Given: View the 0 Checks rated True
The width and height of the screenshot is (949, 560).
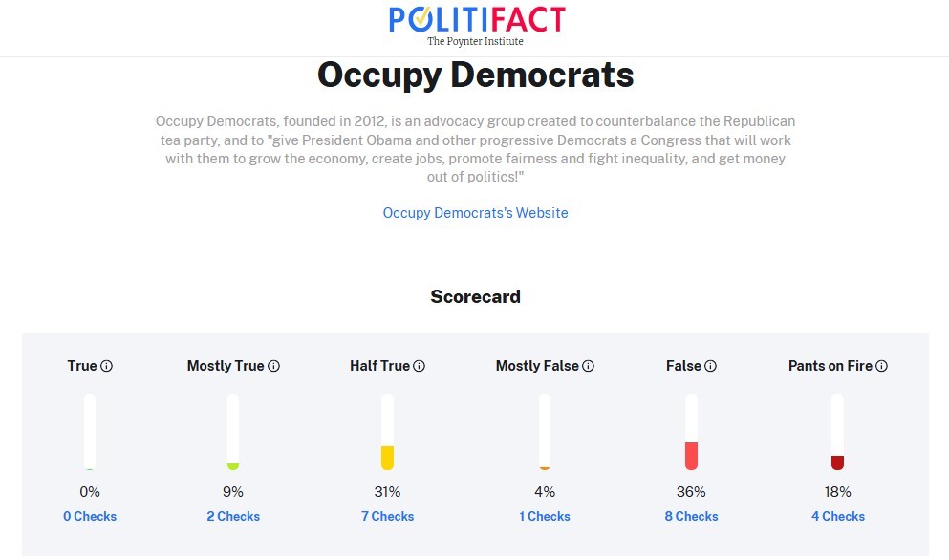Looking at the screenshot, I should pos(90,516).
